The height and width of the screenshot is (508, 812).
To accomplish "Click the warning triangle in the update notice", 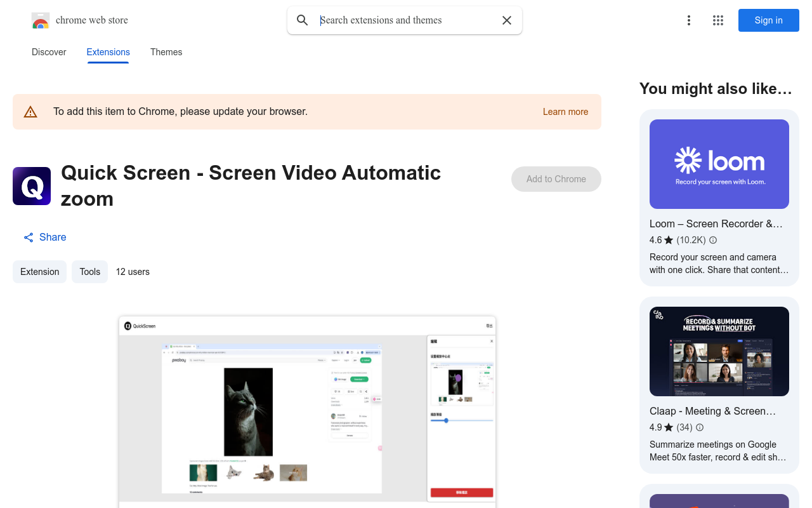I will click(30, 111).
